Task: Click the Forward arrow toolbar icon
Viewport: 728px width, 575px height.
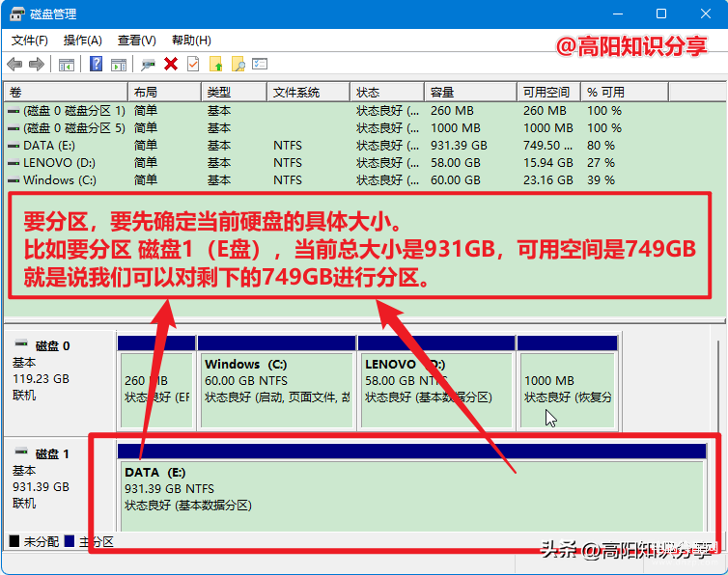Action: 37,64
